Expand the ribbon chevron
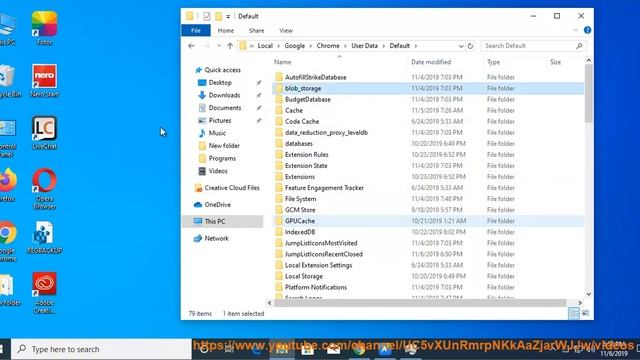The width and height of the screenshot is (640, 360). (576, 30)
